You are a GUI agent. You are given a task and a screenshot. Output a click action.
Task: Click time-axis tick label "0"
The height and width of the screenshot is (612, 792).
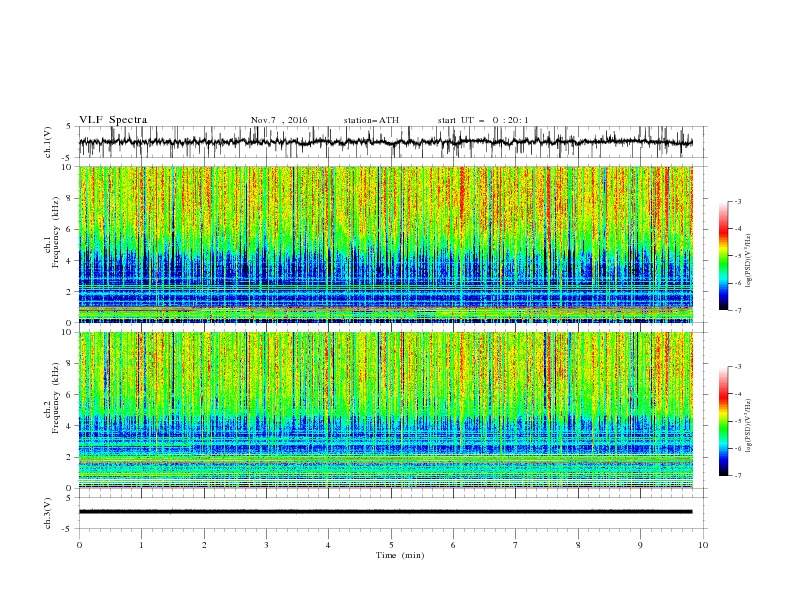coord(79,545)
